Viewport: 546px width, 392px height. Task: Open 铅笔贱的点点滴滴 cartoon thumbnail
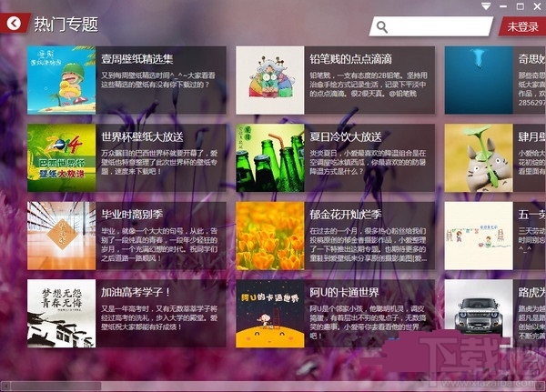coord(270,80)
